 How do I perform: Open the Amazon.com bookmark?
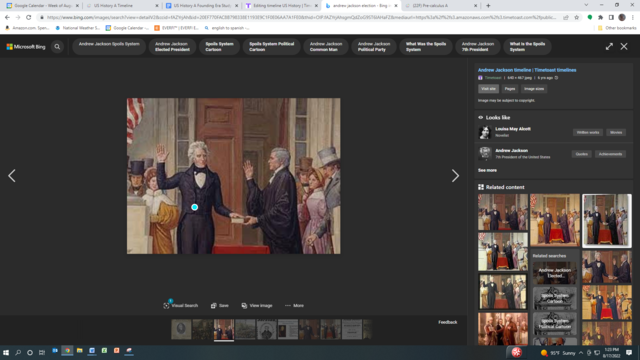27,28
